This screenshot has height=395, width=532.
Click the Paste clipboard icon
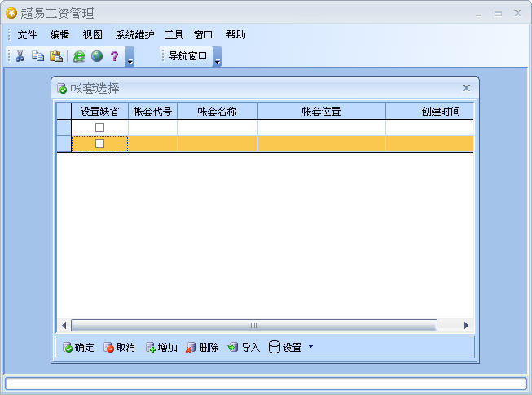pyautogui.click(x=56, y=56)
